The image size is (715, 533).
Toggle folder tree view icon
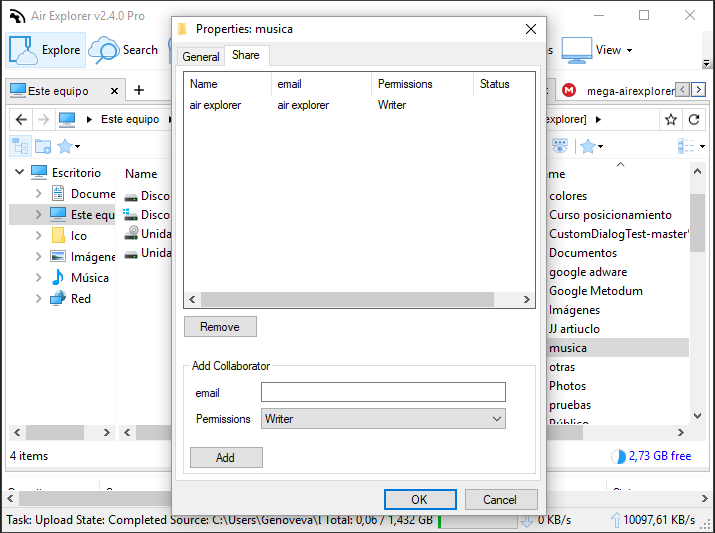click(20, 146)
